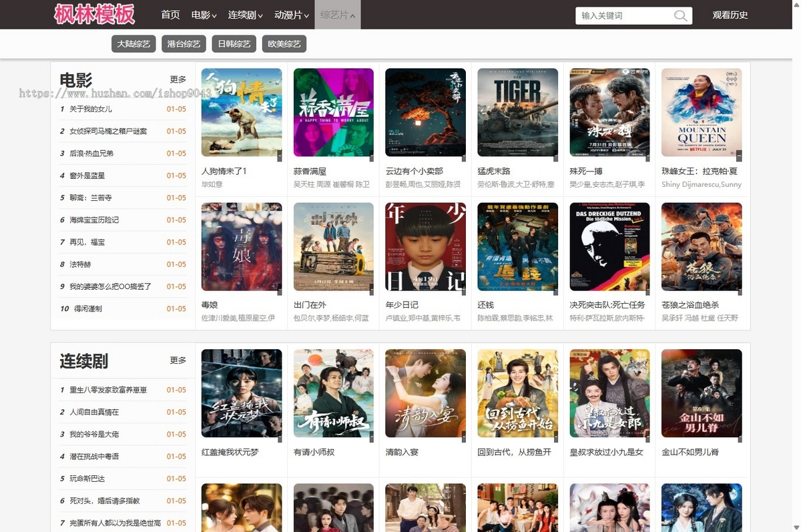Open the 年少日记 poster
Image resolution: width=801 pixels, height=532 pixels.
[x=425, y=247]
